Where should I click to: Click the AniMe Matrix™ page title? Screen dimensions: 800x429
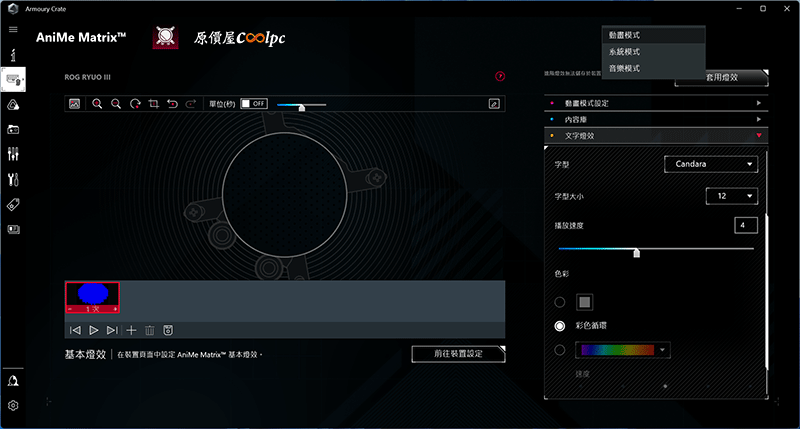click(x=81, y=38)
